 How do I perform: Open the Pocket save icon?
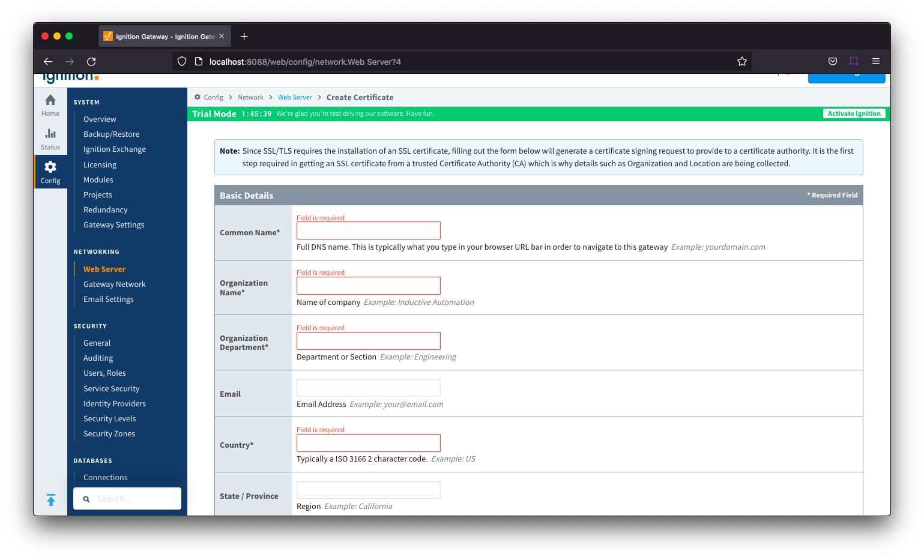click(x=833, y=61)
